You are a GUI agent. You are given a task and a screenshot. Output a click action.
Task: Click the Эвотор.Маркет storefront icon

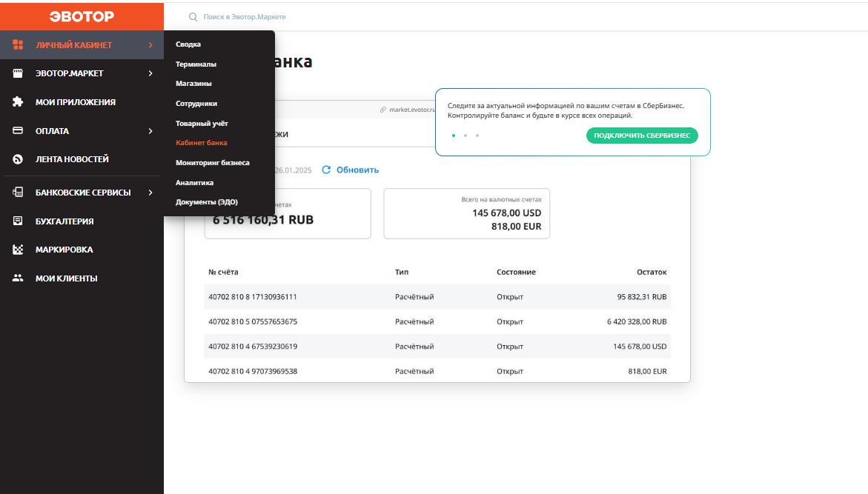[18, 73]
